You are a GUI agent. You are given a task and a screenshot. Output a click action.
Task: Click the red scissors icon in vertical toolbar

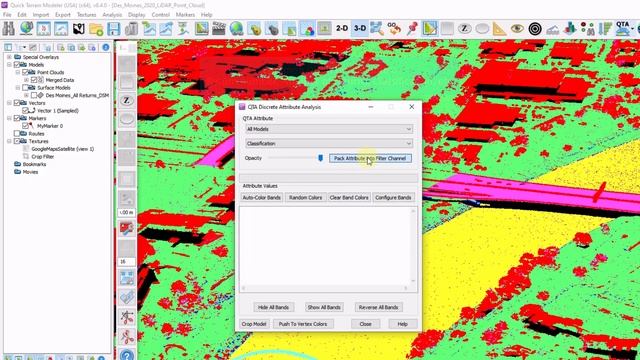127,337
